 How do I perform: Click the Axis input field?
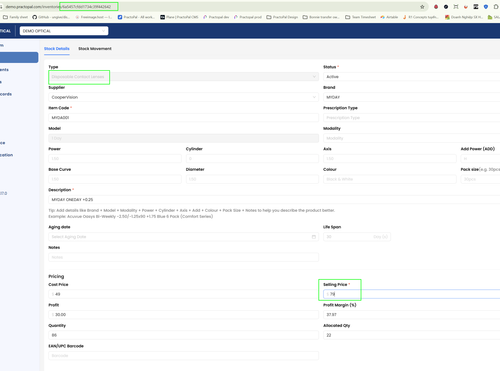tap(390, 159)
